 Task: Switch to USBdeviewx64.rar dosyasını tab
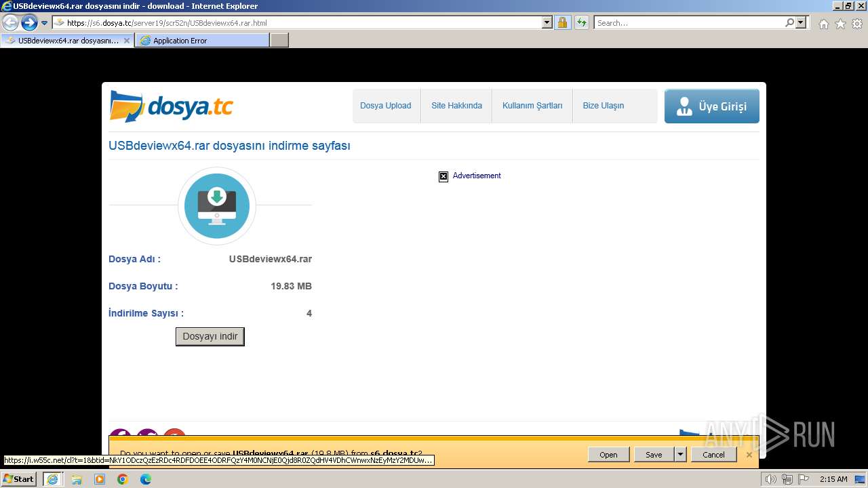tap(67, 41)
